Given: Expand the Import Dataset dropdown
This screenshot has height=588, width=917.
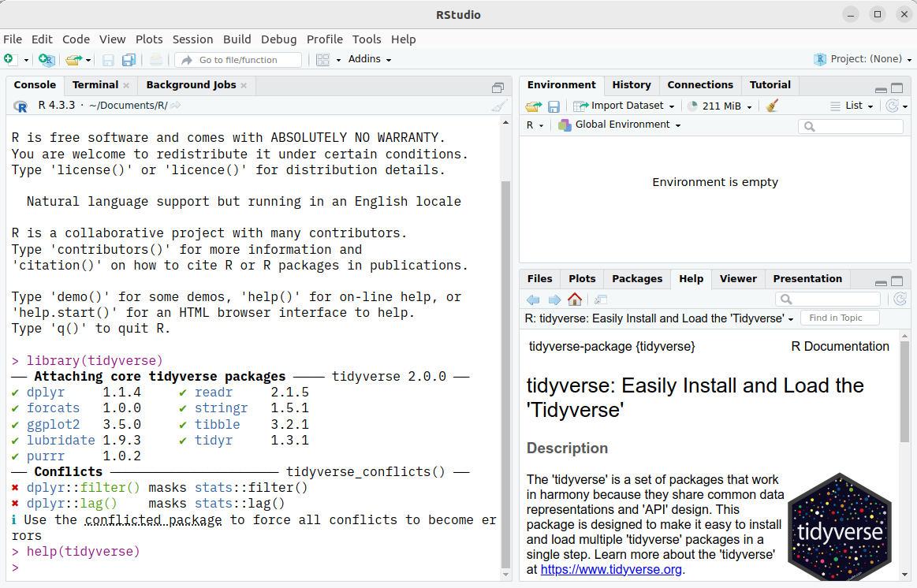Looking at the screenshot, I should (671, 106).
